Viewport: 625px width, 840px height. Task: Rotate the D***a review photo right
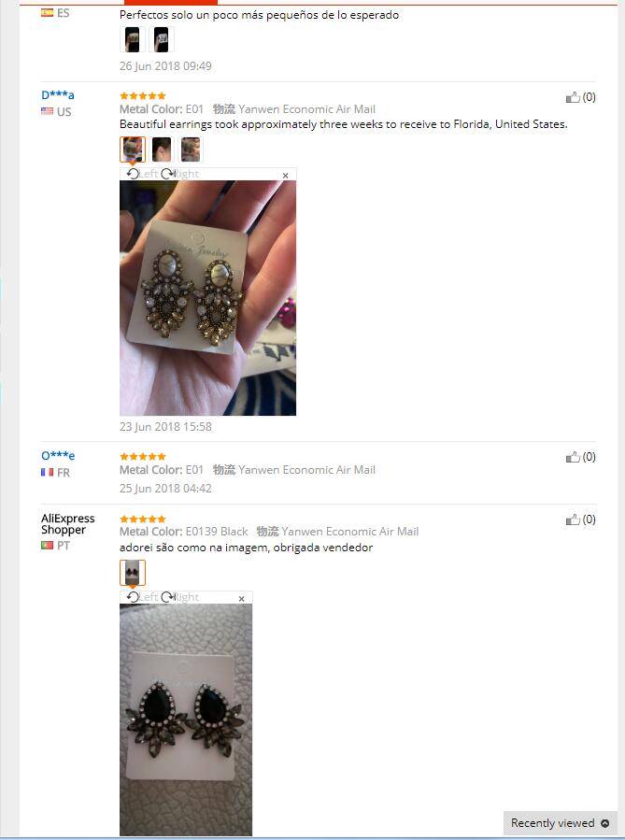tap(180, 174)
